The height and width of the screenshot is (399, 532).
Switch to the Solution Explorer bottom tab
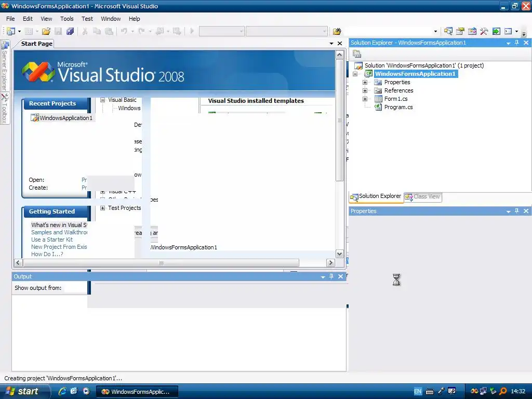tap(376, 196)
